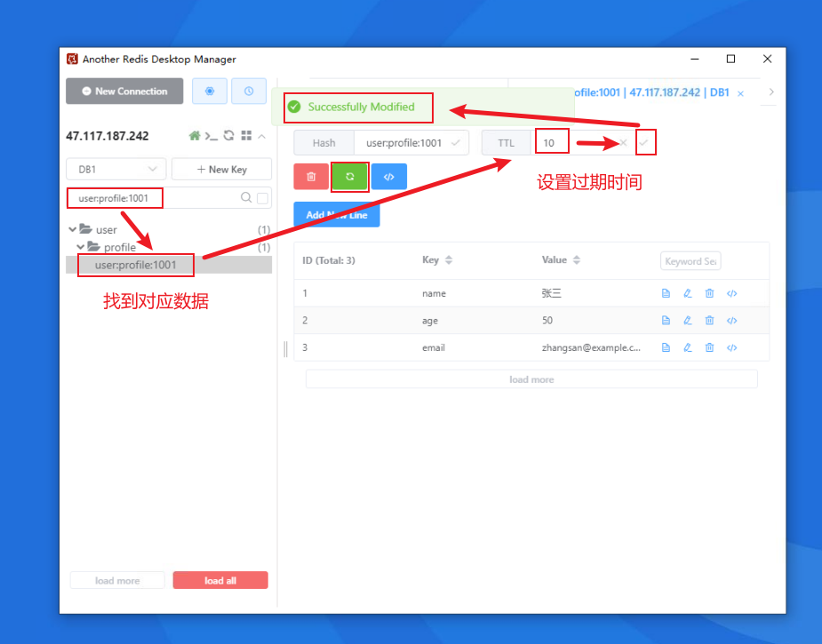
Task: Sort table by the Value column
Action: pyautogui.click(x=577, y=260)
